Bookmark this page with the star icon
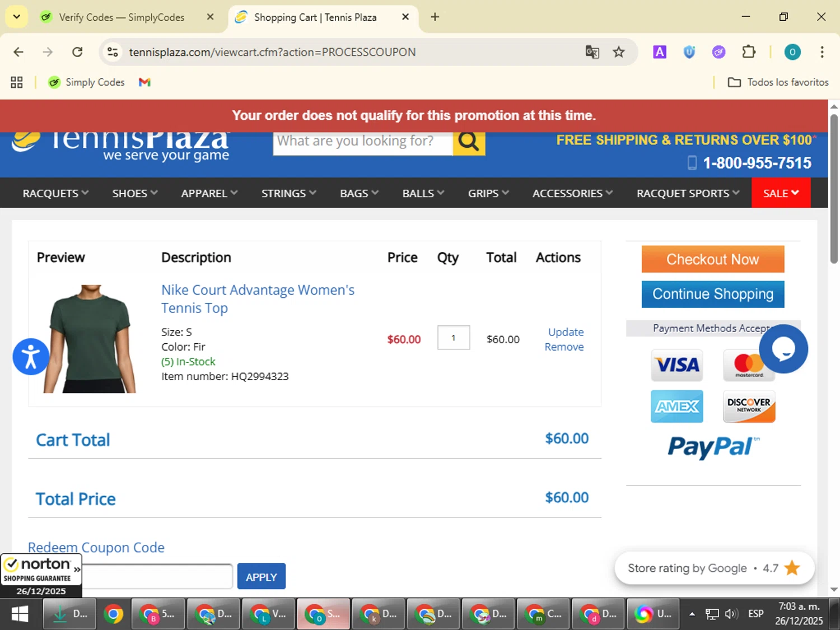Viewport: 840px width, 630px height. pos(619,52)
